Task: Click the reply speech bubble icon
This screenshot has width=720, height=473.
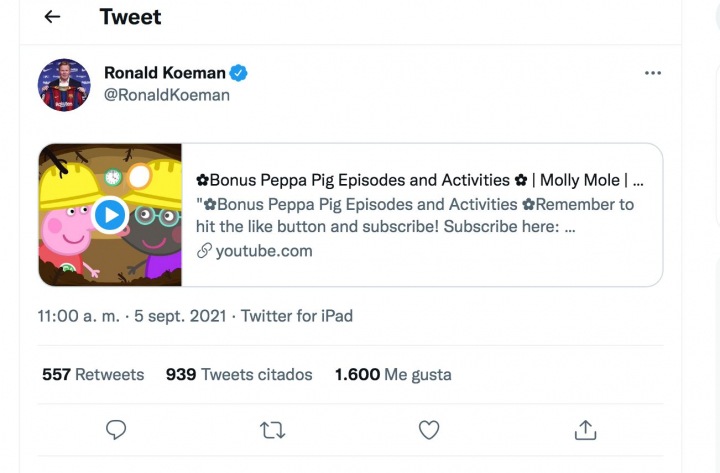Action: [x=116, y=429]
